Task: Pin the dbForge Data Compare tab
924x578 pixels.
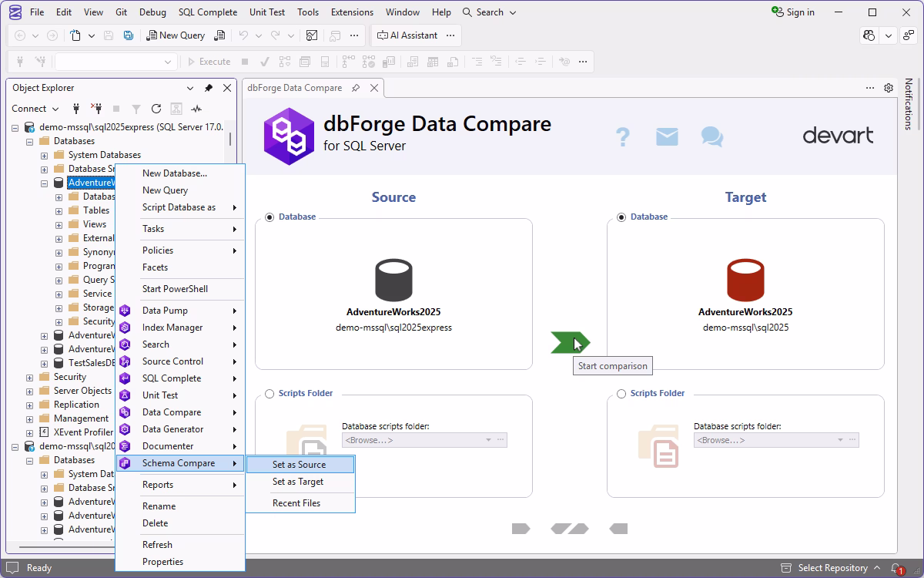Action: tap(356, 88)
